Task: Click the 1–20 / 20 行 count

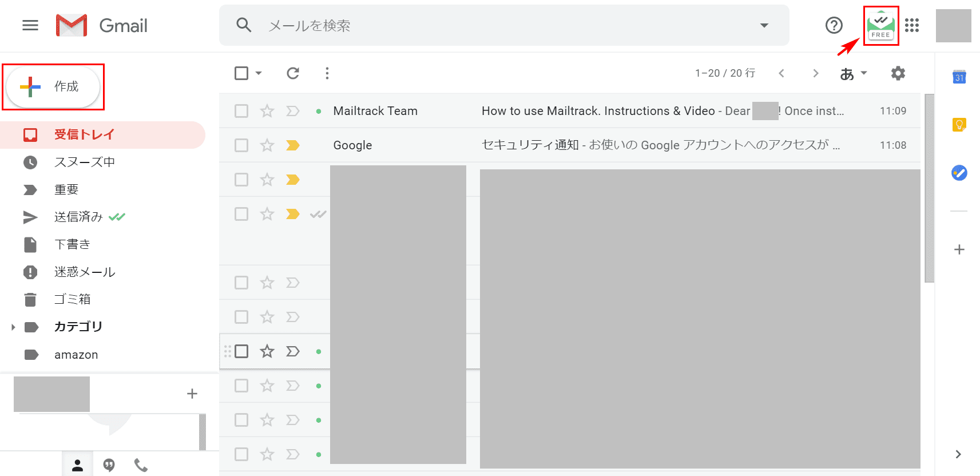Action: (725, 73)
